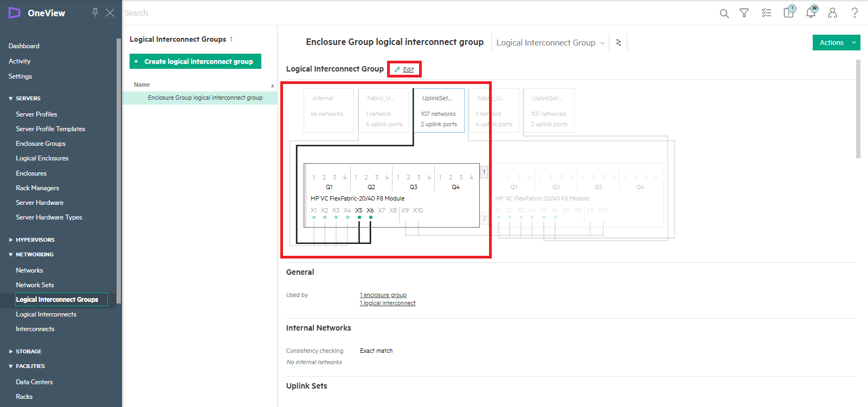Click the Internal Networks section heading
Viewport: 868px width, 407px height.
[x=319, y=328]
